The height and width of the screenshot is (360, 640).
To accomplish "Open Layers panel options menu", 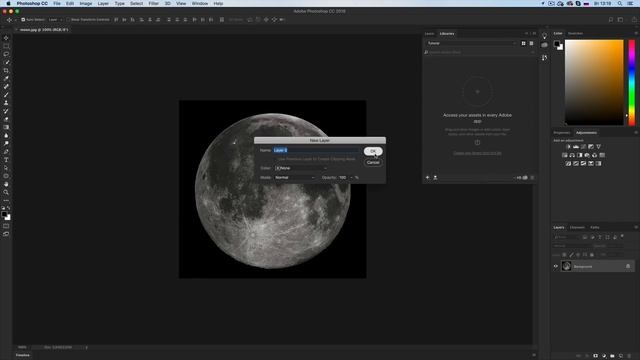I will [x=636, y=227].
